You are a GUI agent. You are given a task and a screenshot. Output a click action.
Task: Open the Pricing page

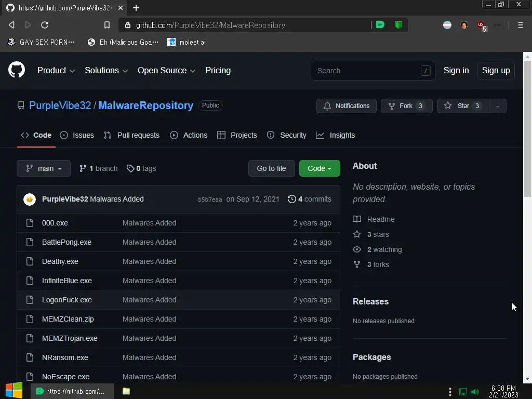click(x=218, y=70)
